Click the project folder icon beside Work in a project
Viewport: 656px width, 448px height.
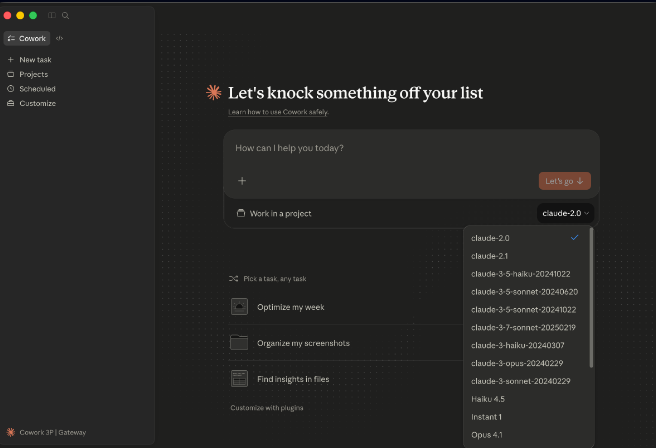coord(241,213)
